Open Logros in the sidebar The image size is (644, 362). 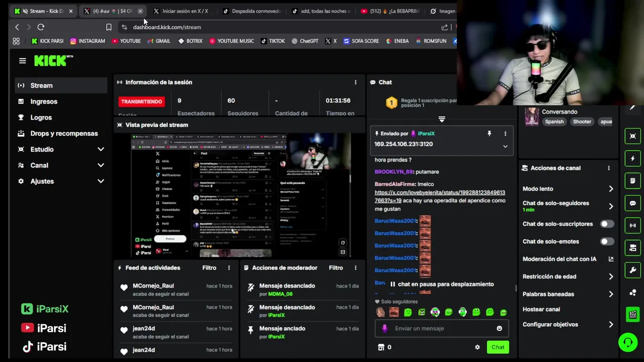(61, 118)
